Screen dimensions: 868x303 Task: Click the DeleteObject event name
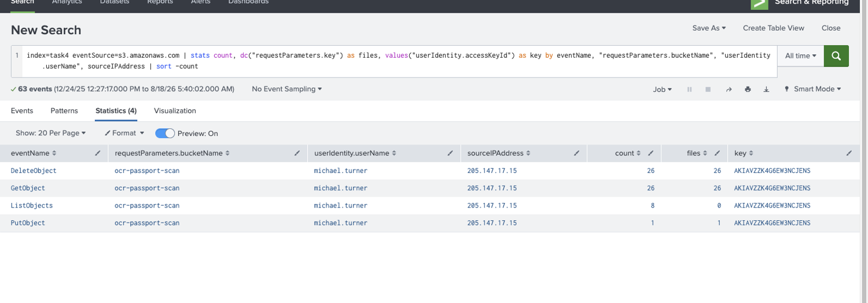tap(34, 171)
